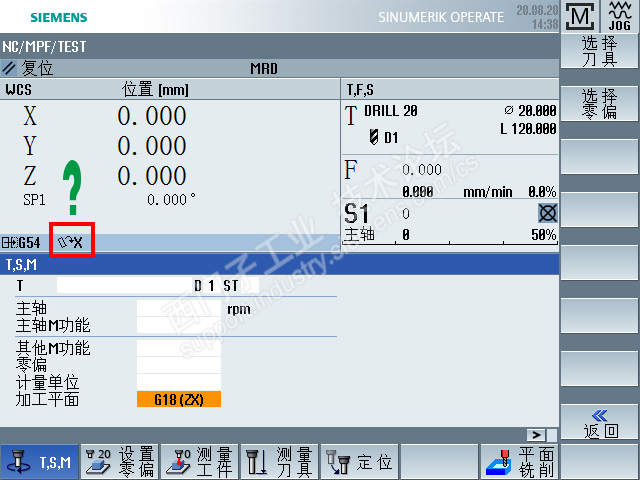Viewport: 640px width, 480px height.
Task: Click the tool length L 120.000 value
Action: (x=528, y=129)
